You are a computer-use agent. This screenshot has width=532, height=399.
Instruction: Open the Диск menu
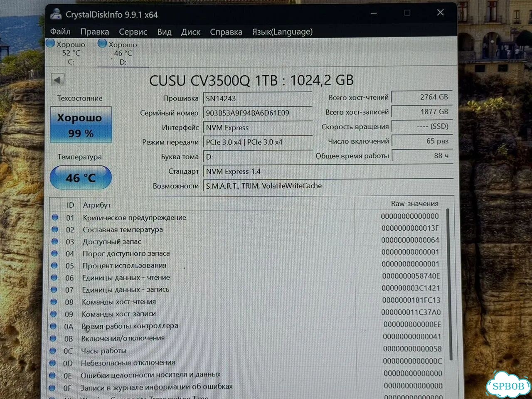191,32
